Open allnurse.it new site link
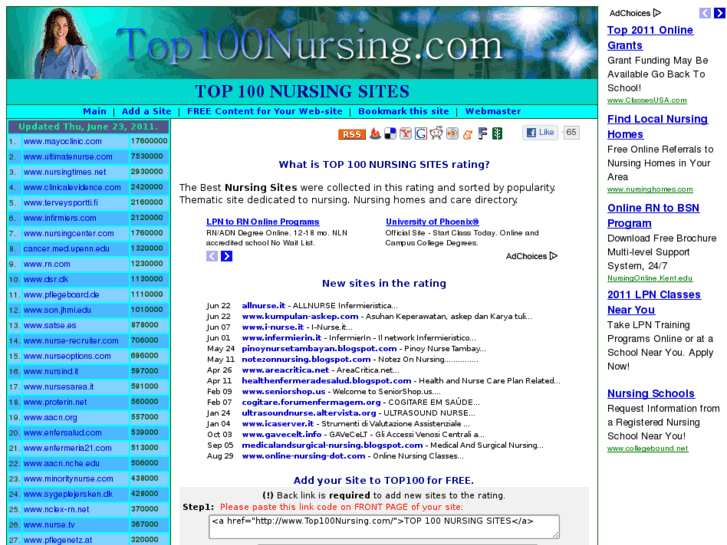The image size is (727, 545). click(x=263, y=306)
